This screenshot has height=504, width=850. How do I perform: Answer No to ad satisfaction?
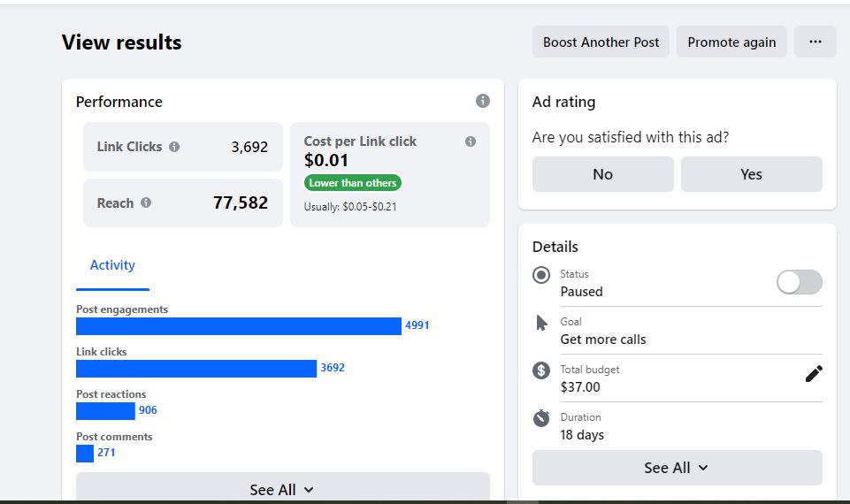(602, 174)
